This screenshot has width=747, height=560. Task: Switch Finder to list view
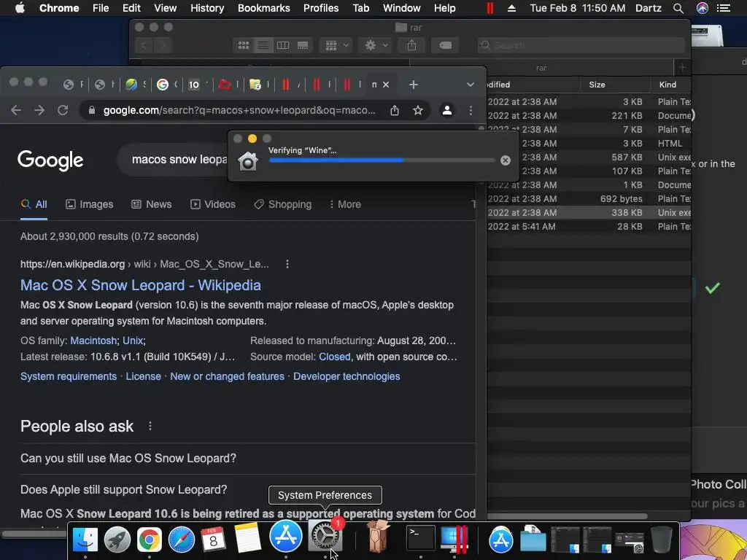pos(263,45)
